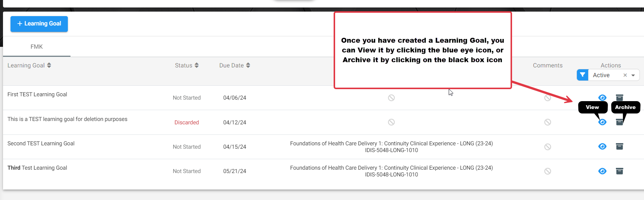Click the blue filter funnel icon

(x=583, y=75)
